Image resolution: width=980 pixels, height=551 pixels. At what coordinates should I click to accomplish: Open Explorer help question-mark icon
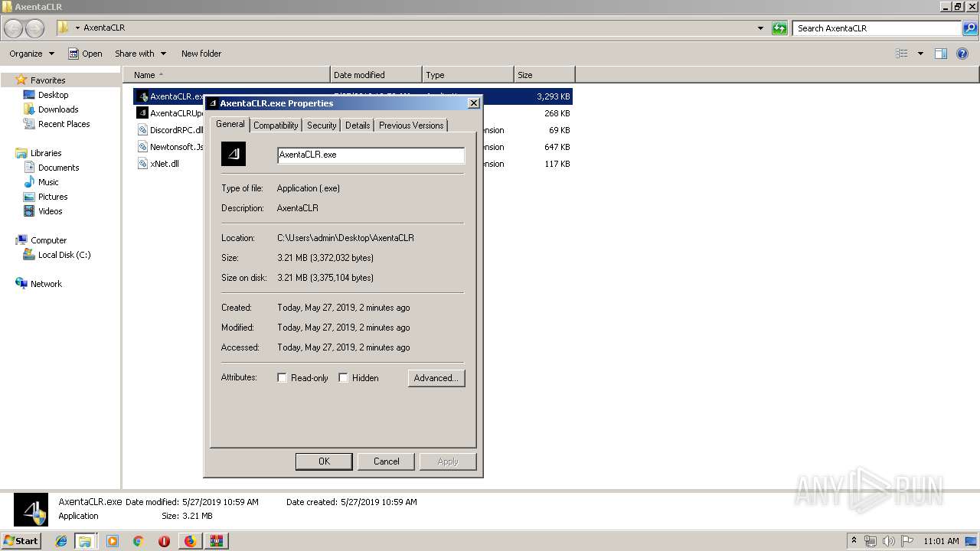[963, 54]
